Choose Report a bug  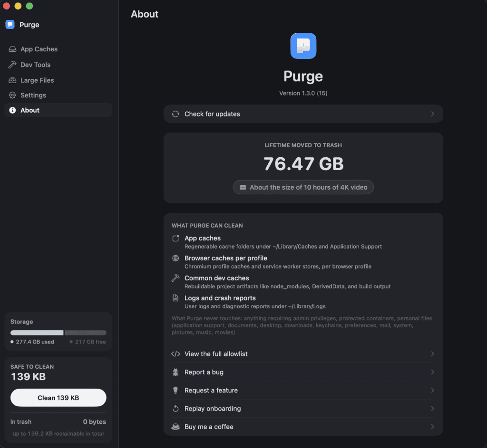[x=303, y=372]
